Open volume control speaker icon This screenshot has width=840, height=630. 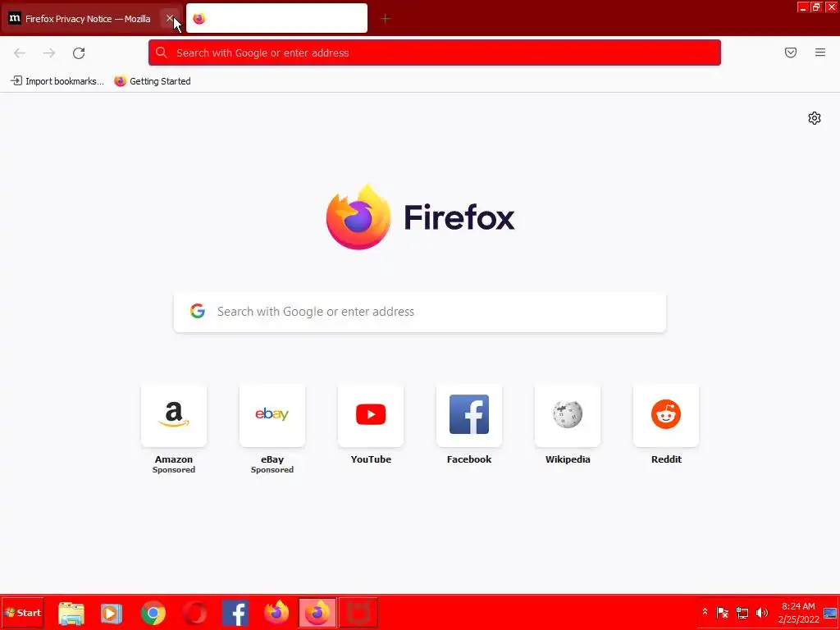[x=761, y=612]
